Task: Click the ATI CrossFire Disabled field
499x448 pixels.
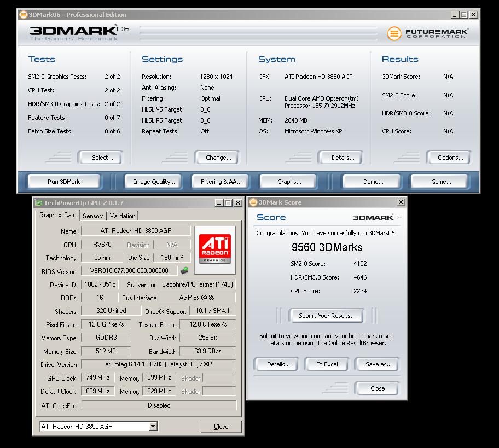Action: [159, 405]
